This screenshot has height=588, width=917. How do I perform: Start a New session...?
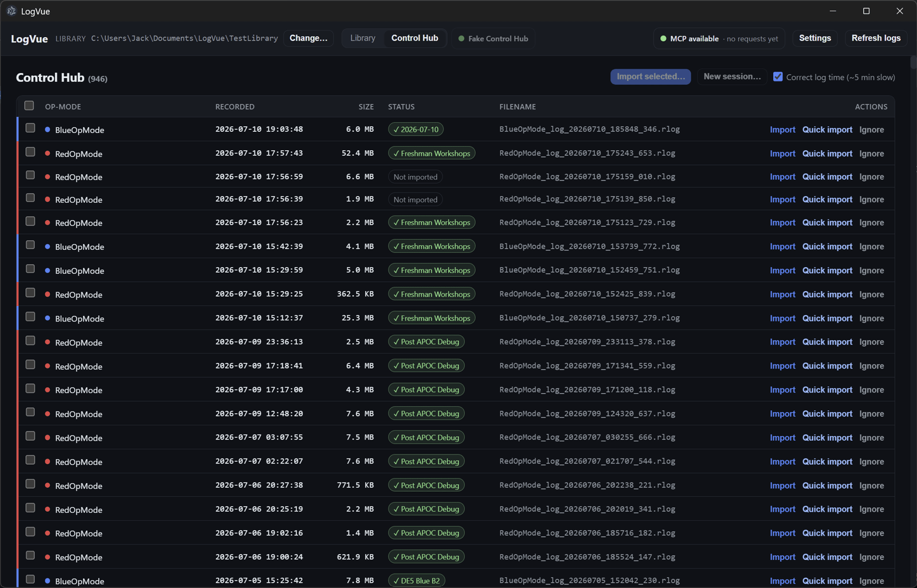point(732,77)
